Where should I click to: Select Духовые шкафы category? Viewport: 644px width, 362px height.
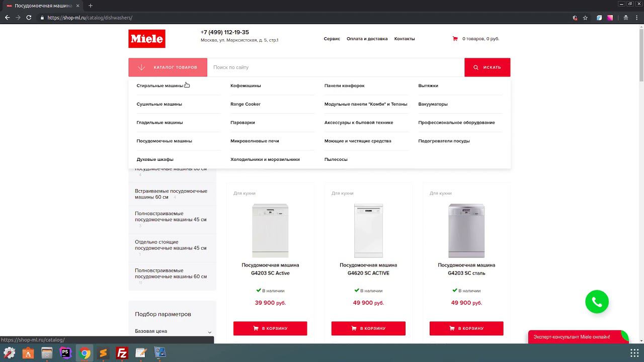point(155,159)
